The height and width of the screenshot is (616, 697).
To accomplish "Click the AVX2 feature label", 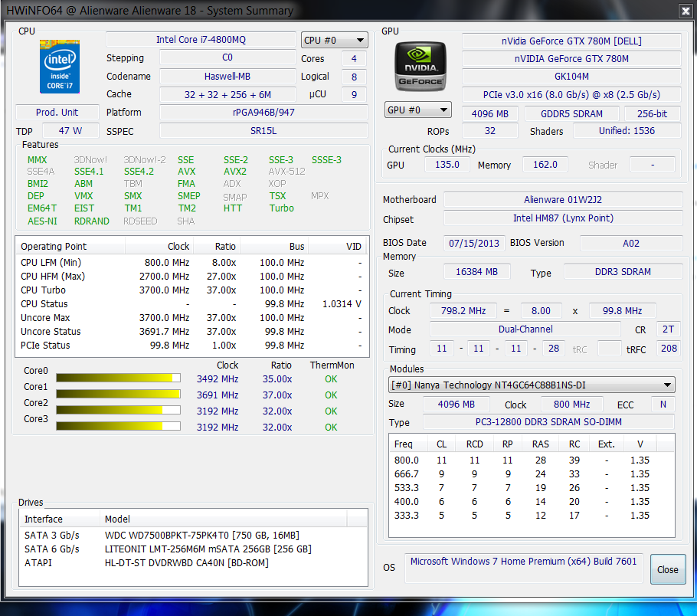I will coord(235,171).
